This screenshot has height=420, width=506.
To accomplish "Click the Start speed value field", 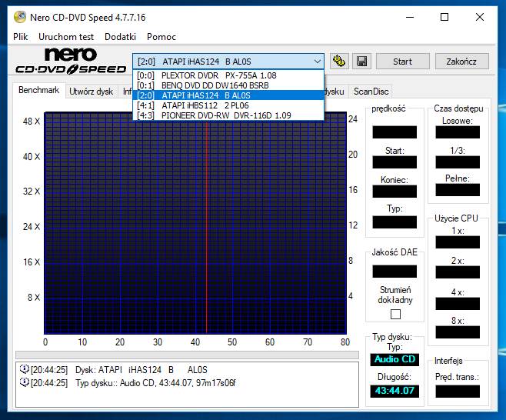I will click(x=394, y=162).
